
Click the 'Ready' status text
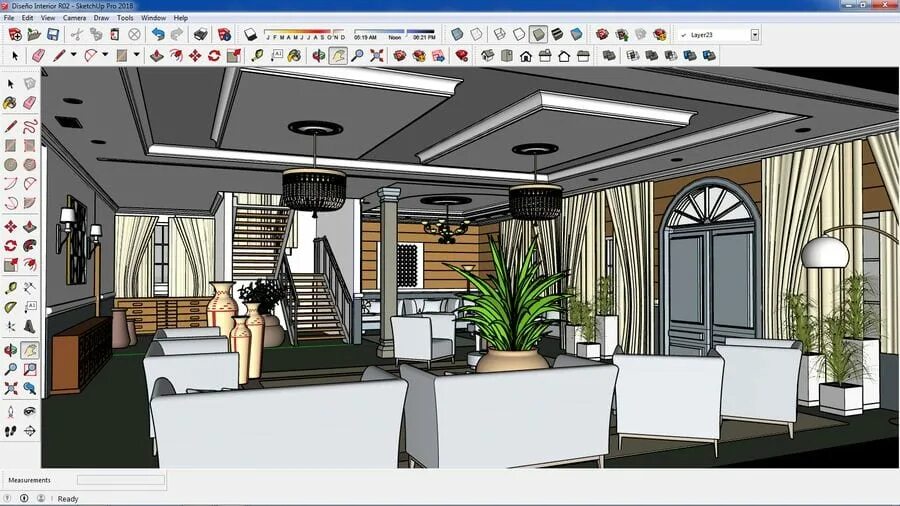[x=68, y=499]
